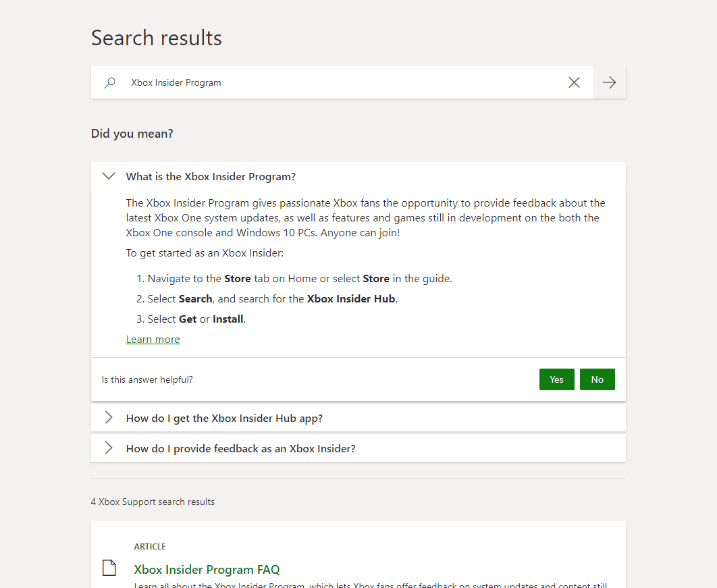
Task: Open the Learn more link
Action: tap(153, 340)
